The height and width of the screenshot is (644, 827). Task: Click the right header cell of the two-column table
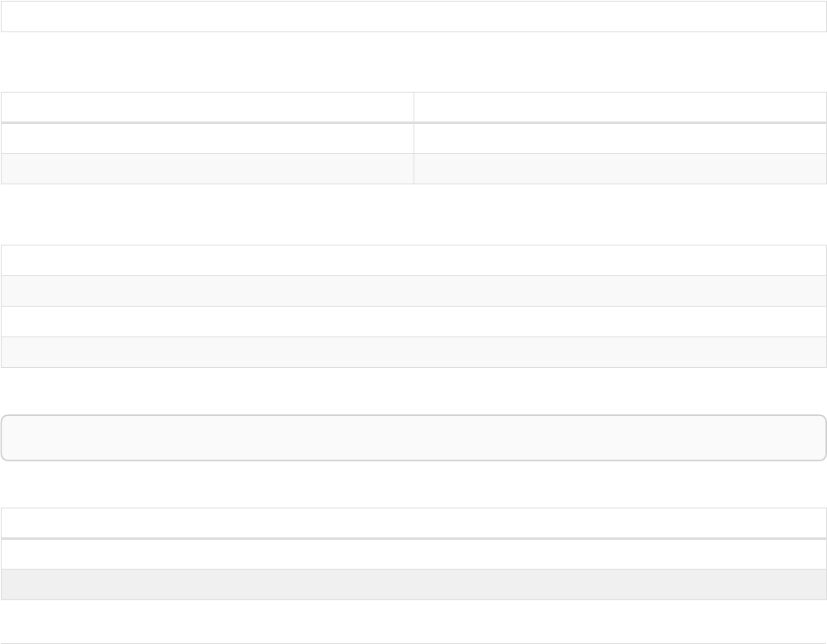619,107
